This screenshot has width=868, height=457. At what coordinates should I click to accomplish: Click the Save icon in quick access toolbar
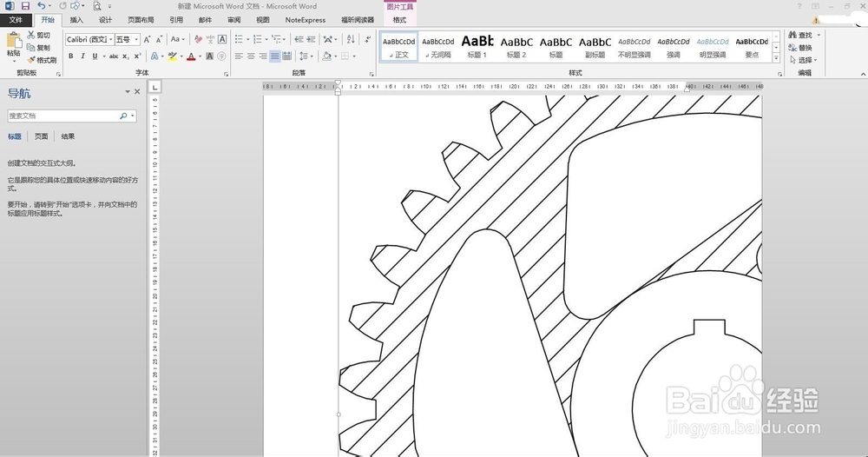click(25, 6)
